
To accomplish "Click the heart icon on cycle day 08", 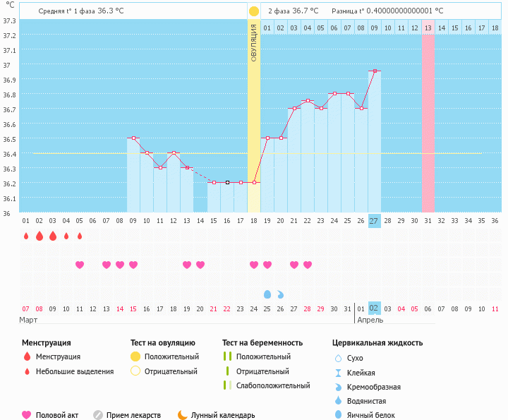I will coord(119,265).
